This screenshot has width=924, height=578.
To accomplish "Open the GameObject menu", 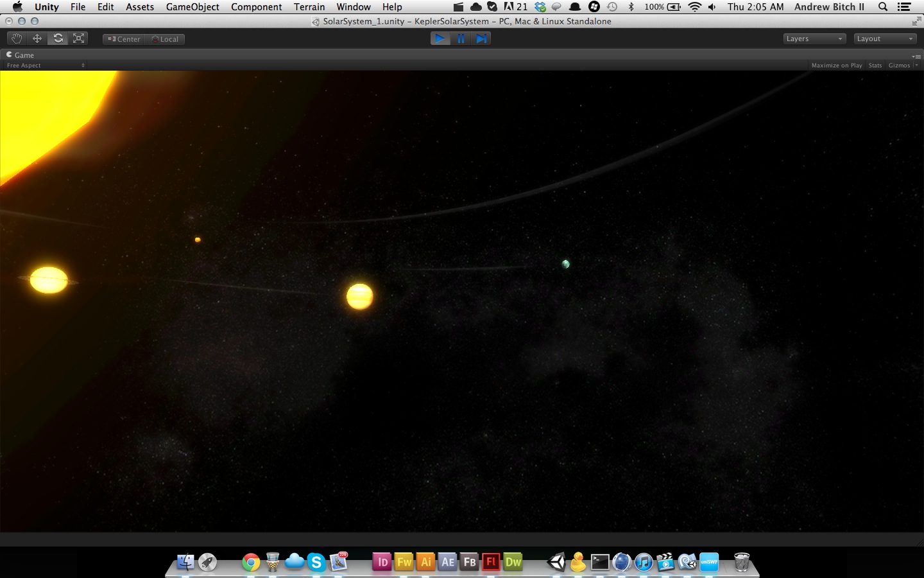I will click(x=193, y=7).
